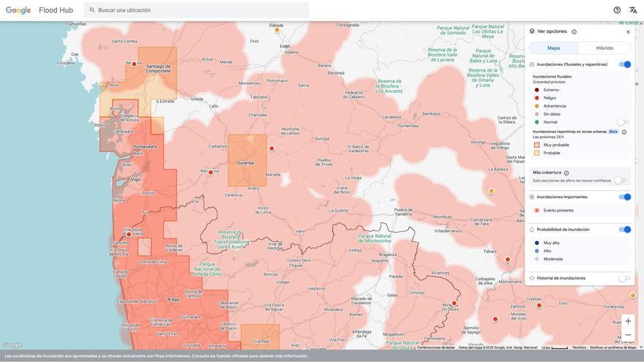Select the Mapa view tab

[x=553, y=48]
